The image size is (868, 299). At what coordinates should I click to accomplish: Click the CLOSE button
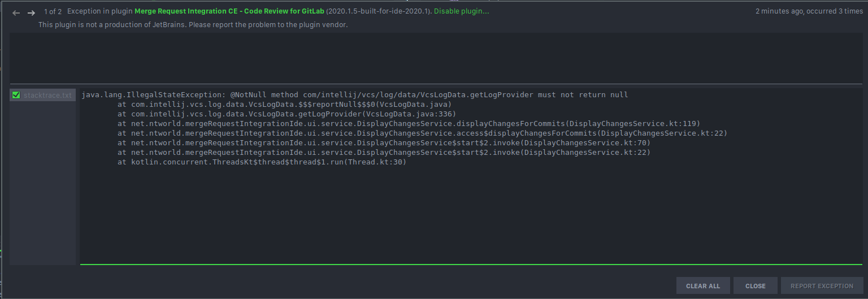[755, 286]
